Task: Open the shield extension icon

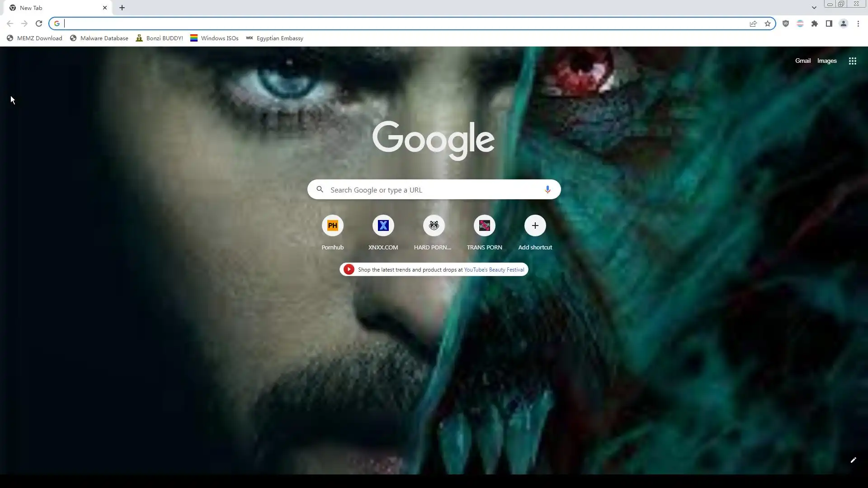Action: click(786, 23)
